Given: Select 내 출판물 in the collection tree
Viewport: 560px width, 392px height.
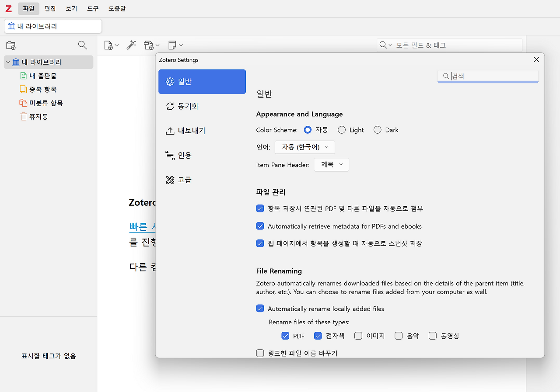Looking at the screenshot, I should tap(49, 76).
